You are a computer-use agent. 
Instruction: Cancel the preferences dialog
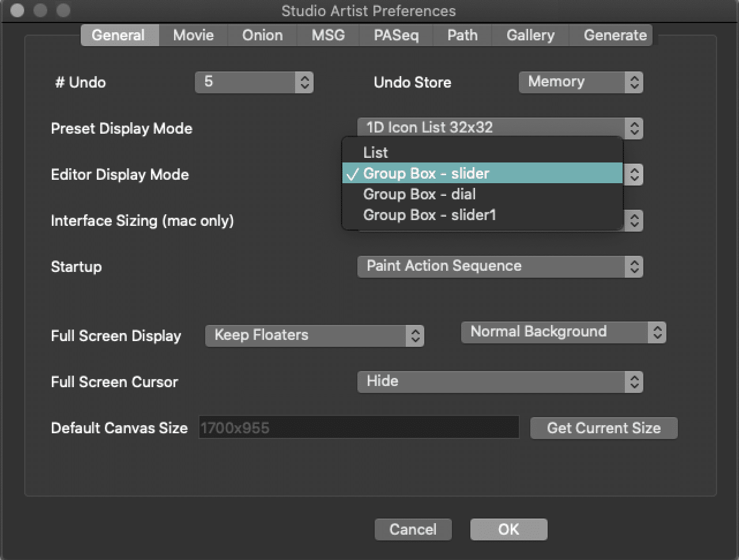(x=413, y=529)
